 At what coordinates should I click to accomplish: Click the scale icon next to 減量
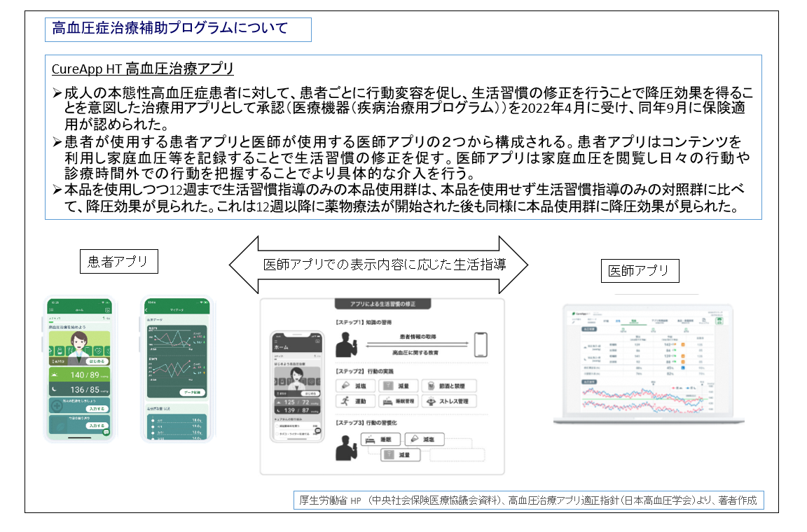coord(388,385)
